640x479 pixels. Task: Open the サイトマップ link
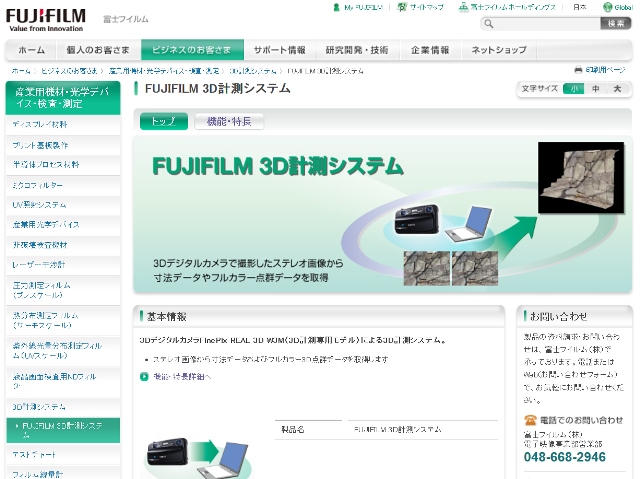(x=427, y=7)
